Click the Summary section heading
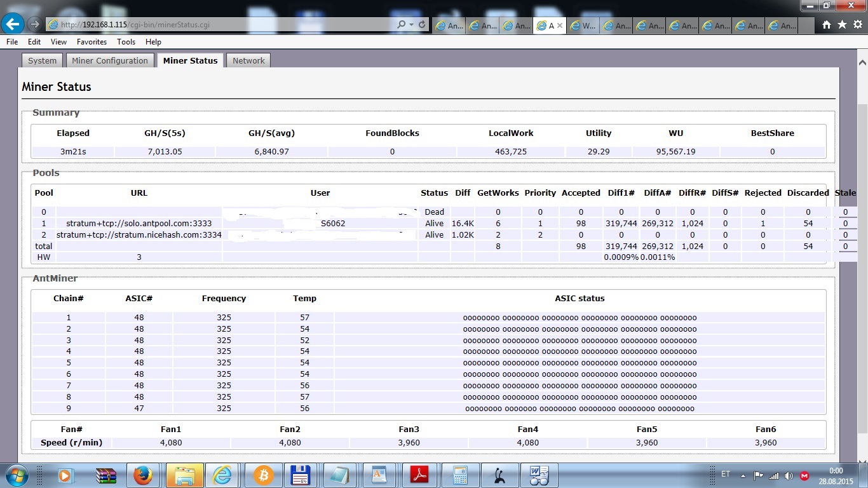The image size is (868, 488). (56, 112)
